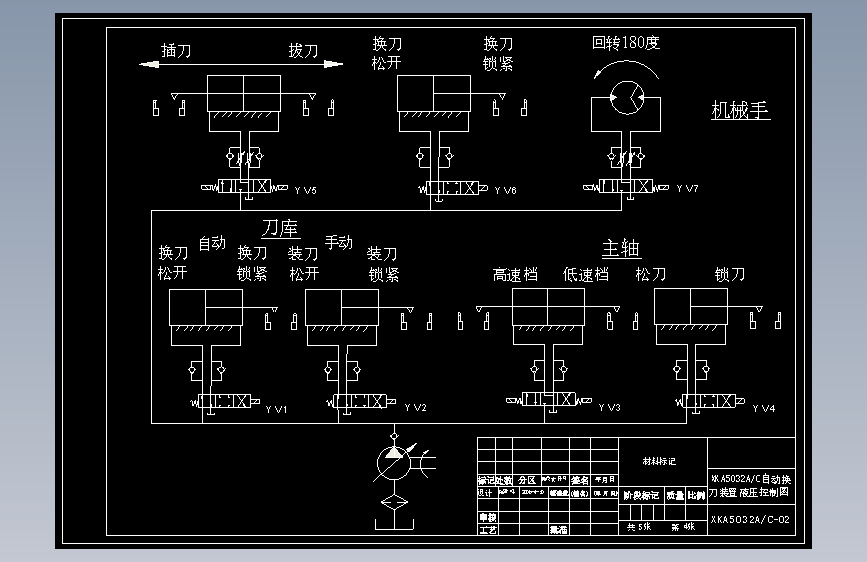
Task: Click the 质量 cell in title block
Action: pos(675,496)
